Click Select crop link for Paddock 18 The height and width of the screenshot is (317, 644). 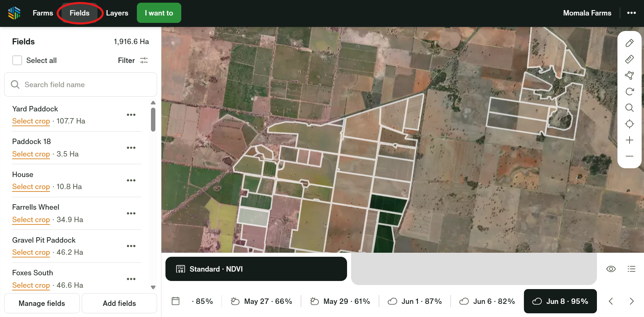(x=31, y=154)
